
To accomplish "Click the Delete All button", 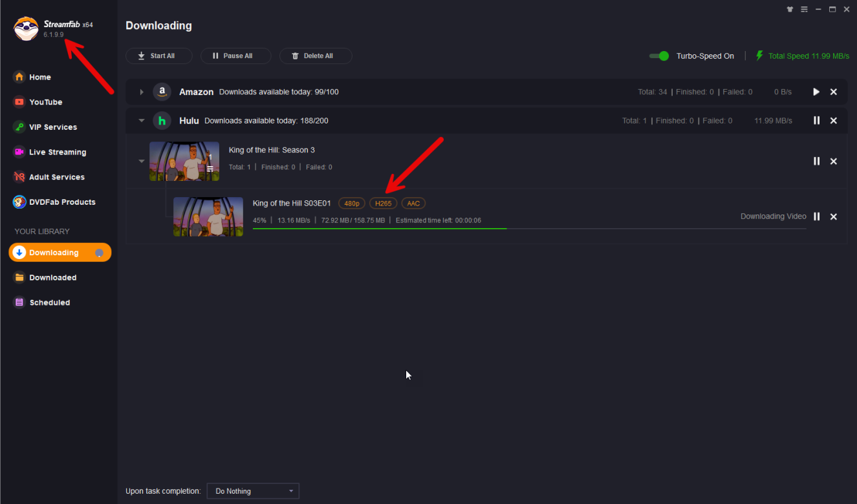I will coord(316,56).
